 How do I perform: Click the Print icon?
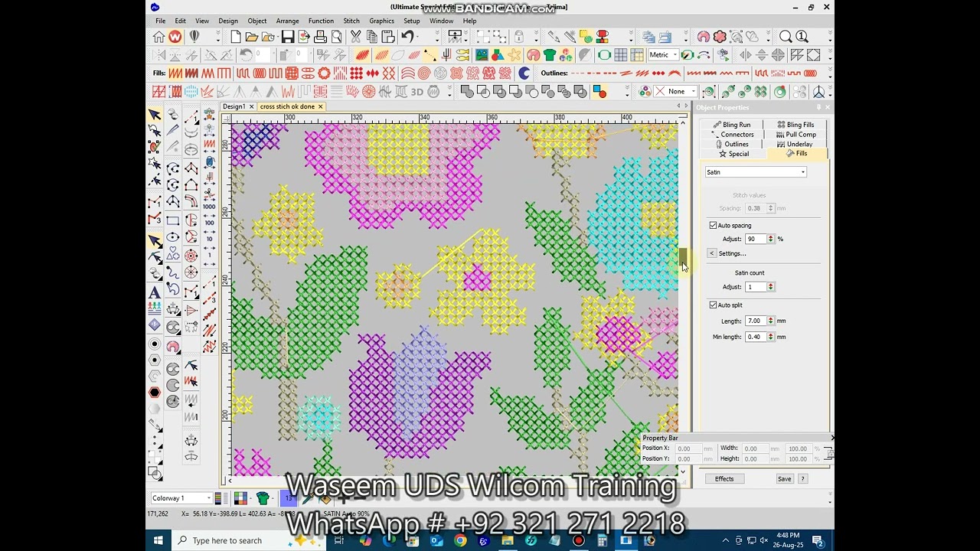pos(320,37)
